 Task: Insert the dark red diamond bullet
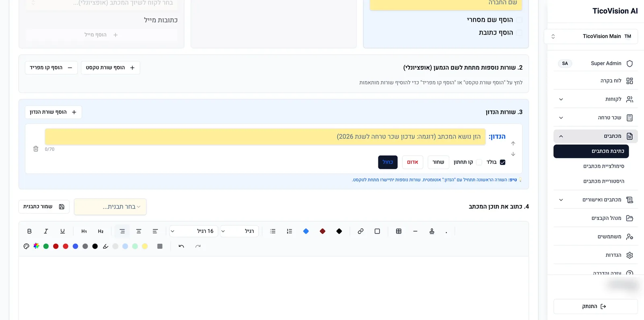[322, 231]
